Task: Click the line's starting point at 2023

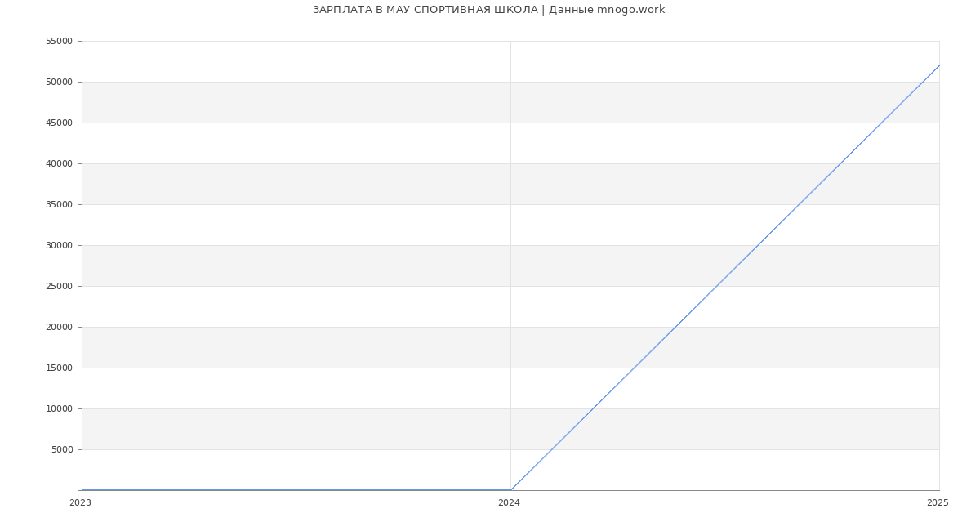Action: pyautogui.click(x=82, y=490)
